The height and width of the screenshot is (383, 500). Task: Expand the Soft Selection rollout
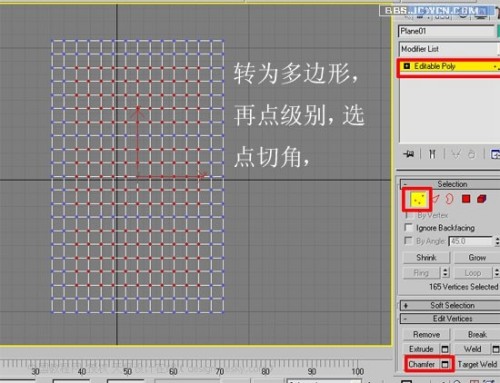tap(450, 305)
